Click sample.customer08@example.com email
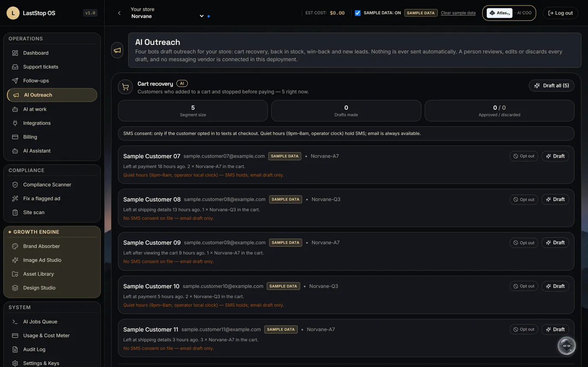Screen dimensions: 588x367 click(225, 200)
